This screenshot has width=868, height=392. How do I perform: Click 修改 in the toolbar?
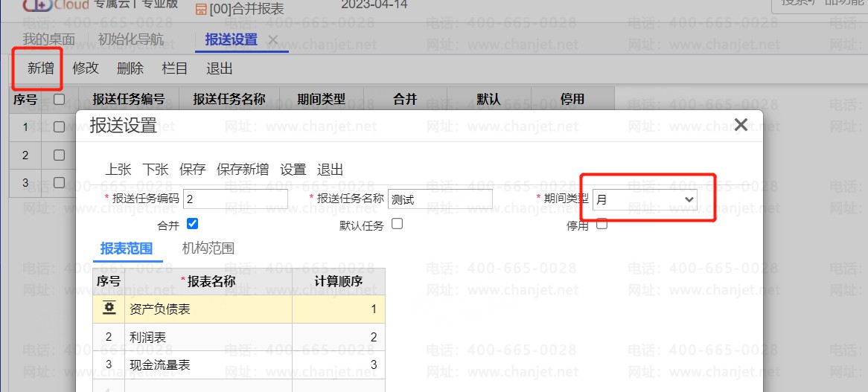86,68
